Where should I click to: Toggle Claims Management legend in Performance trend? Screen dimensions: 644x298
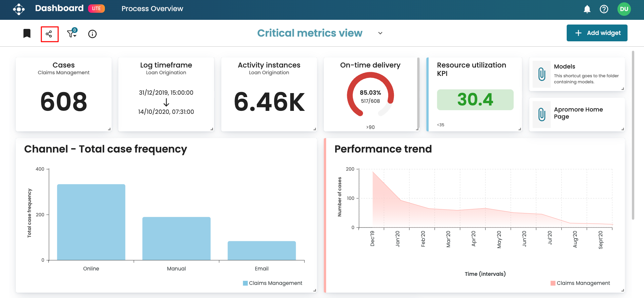(x=580, y=283)
